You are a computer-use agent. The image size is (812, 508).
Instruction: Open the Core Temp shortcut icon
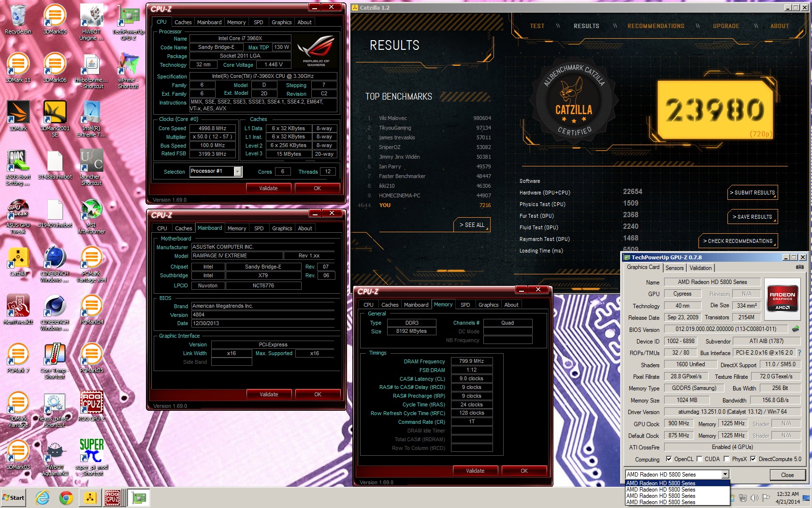point(55,361)
